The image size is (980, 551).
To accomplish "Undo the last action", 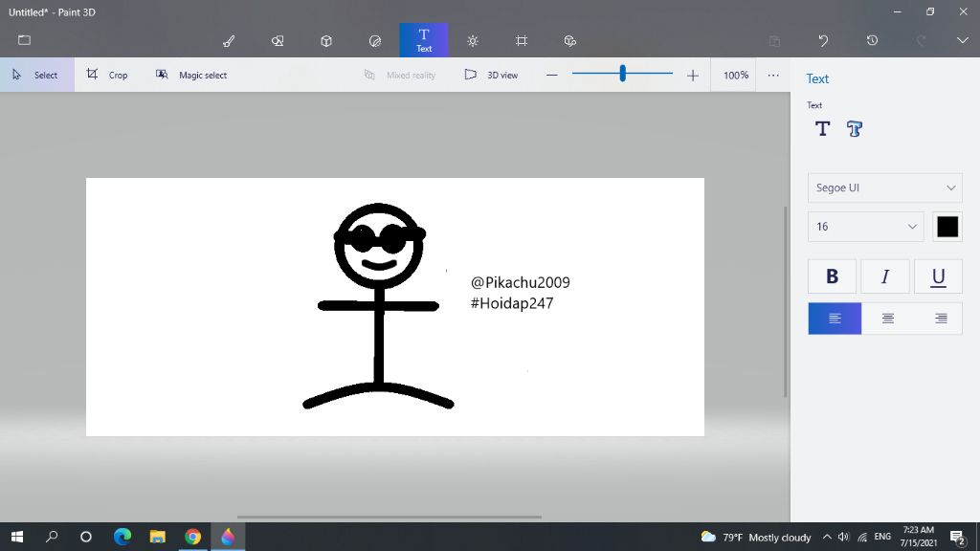I will click(821, 40).
